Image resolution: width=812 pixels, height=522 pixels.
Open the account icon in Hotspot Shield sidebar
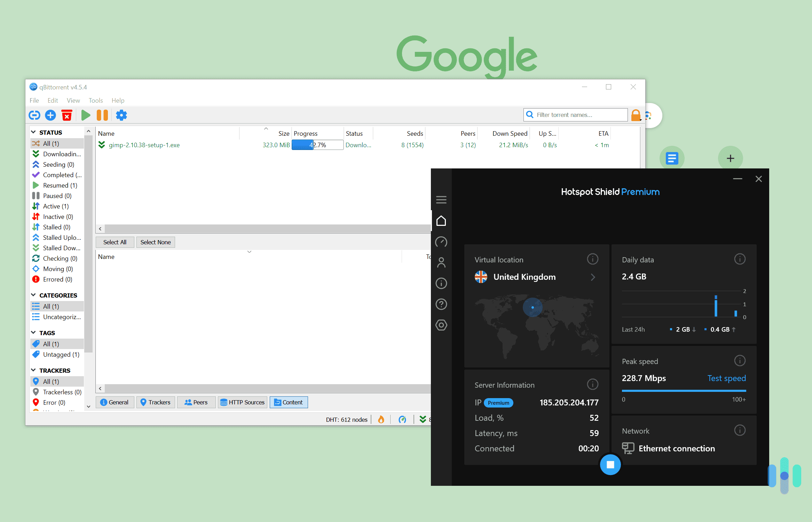click(x=441, y=262)
